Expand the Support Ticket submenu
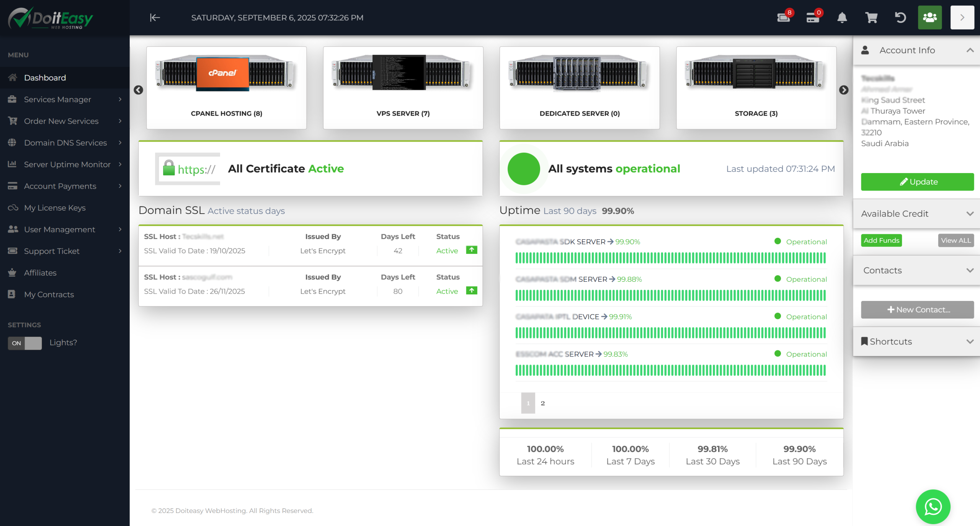This screenshot has width=980, height=526. 52,251
